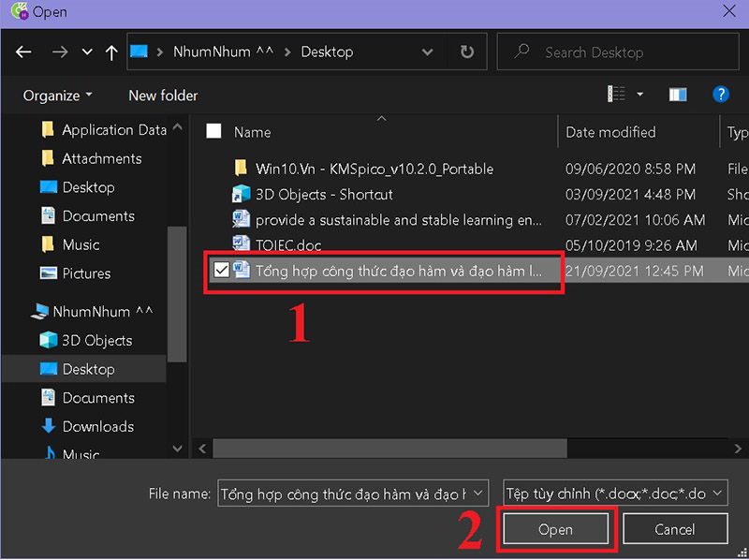Open the file type filter dropdown
This screenshot has width=749, height=560.
[x=614, y=494]
